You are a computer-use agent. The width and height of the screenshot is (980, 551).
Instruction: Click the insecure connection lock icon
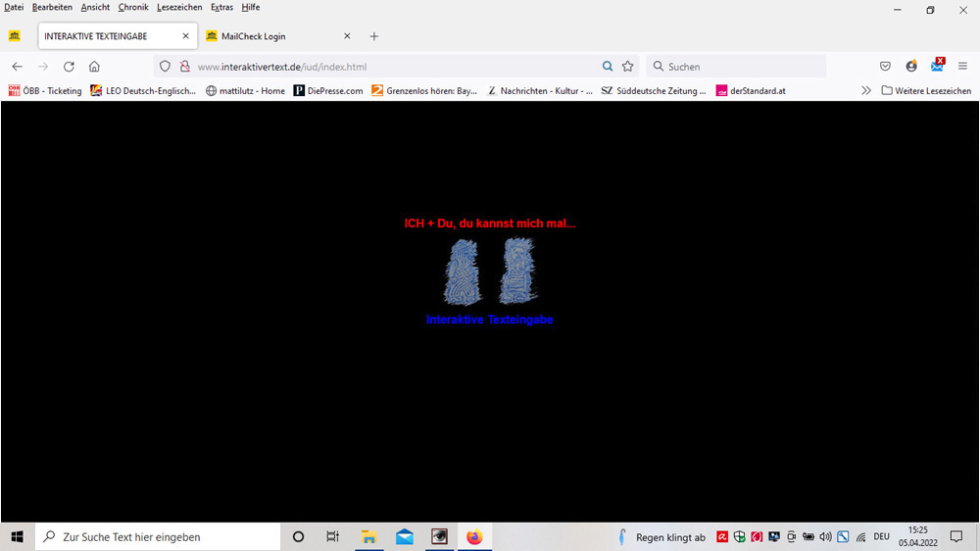click(183, 67)
